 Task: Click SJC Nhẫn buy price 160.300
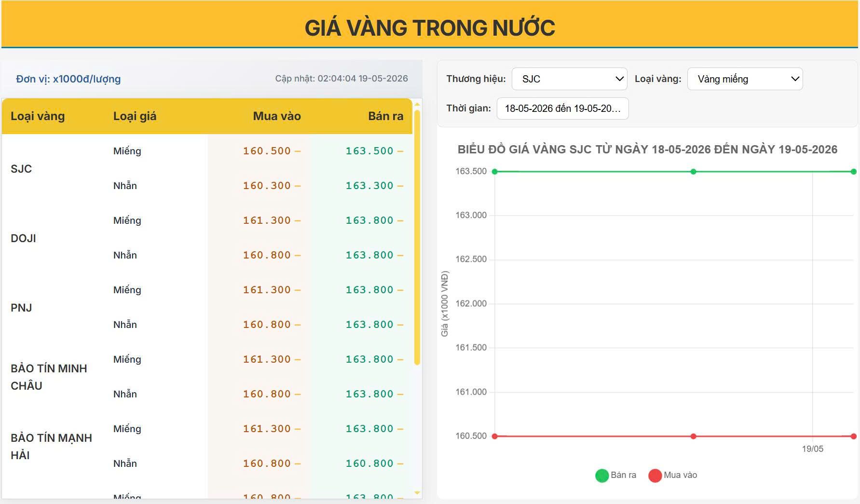[267, 186]
